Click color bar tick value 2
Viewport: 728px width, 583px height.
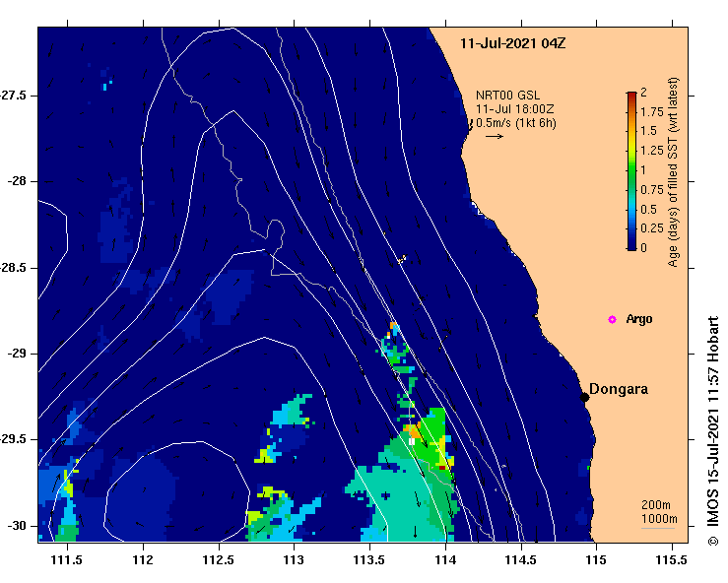point(643,93)
